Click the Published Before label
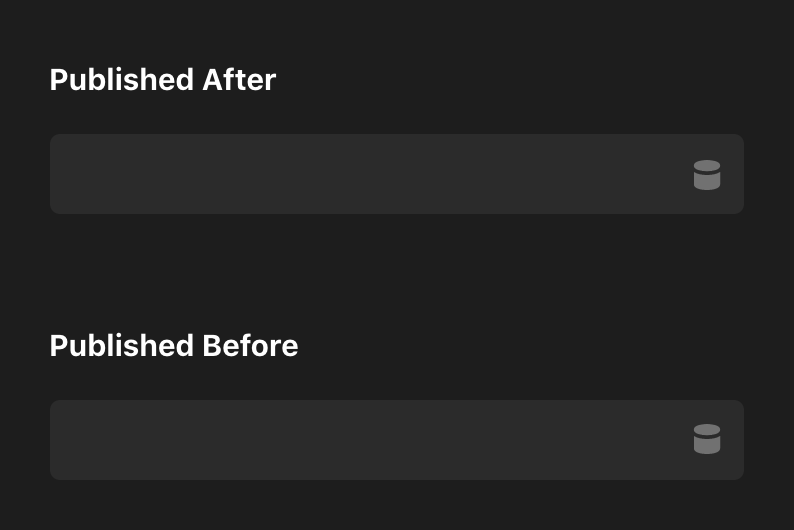 [174, 346]
